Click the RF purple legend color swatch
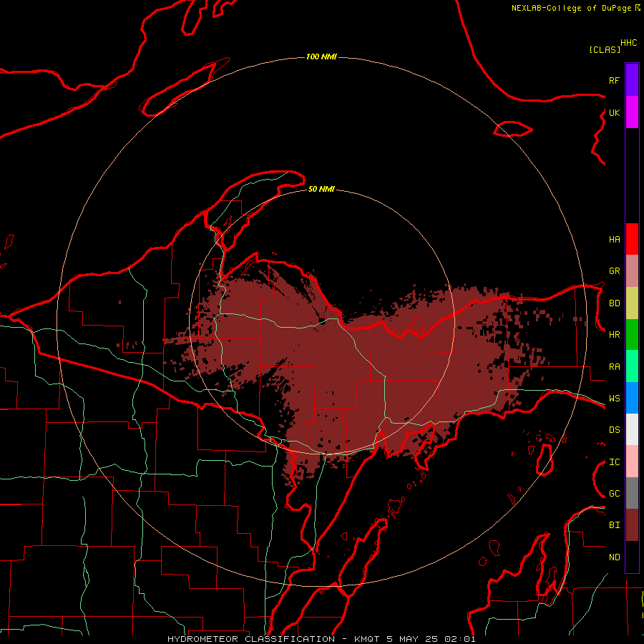The width and height of the screenshot is (644, 644). (632, 79)
